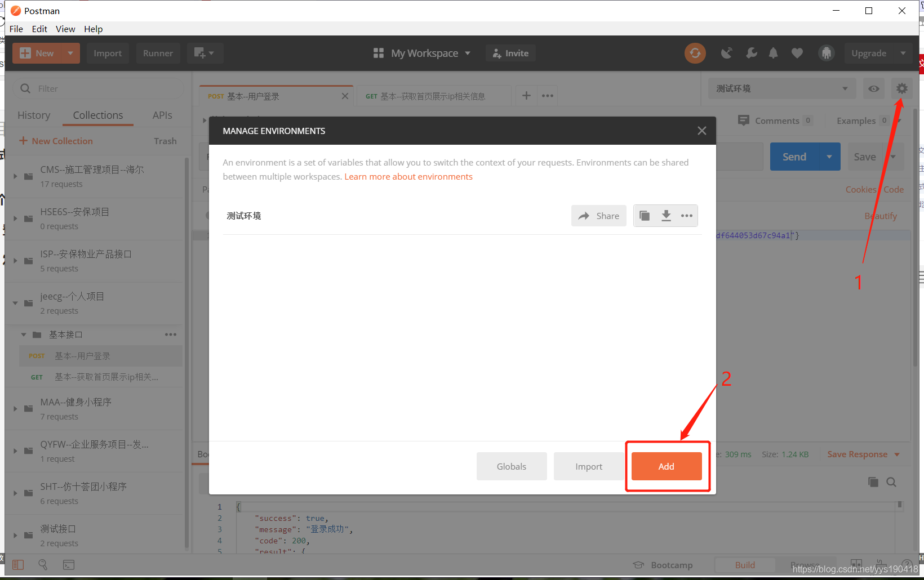Expand the CMS--施工管理项目--海尔 collection

tap(16, 176)
